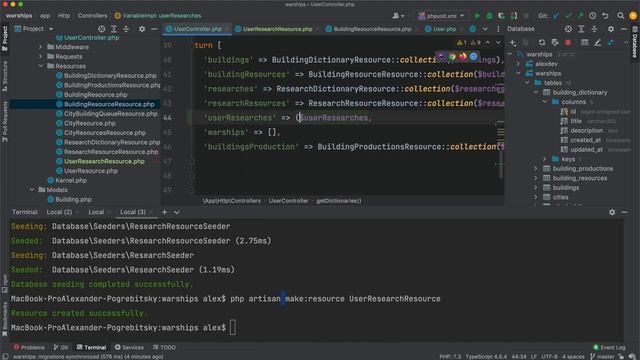Expand the alexdev schema node
The height and width of the screenshot is (360, 640).
coord(518,64)
